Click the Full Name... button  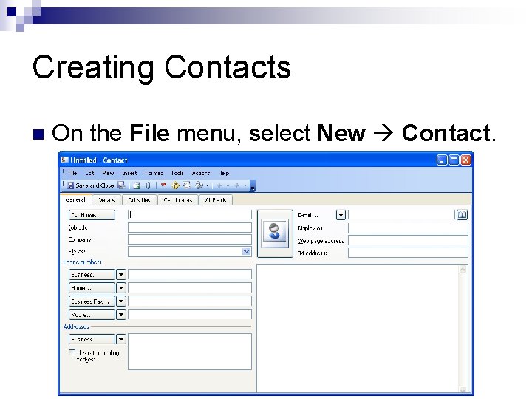pyautogui.click(x=92, y=215)
